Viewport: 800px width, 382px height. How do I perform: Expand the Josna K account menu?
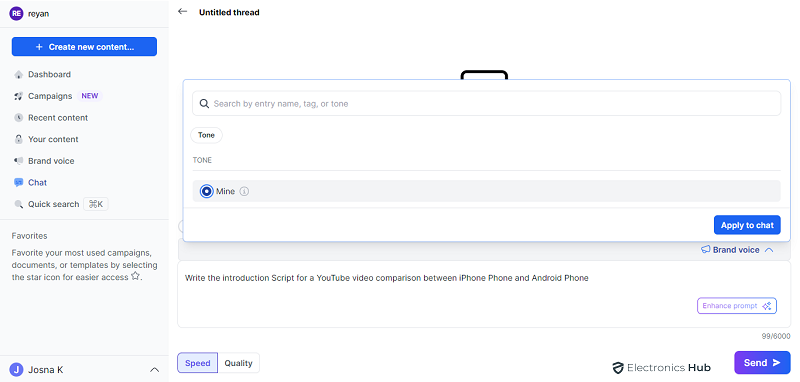click(155, 370)
